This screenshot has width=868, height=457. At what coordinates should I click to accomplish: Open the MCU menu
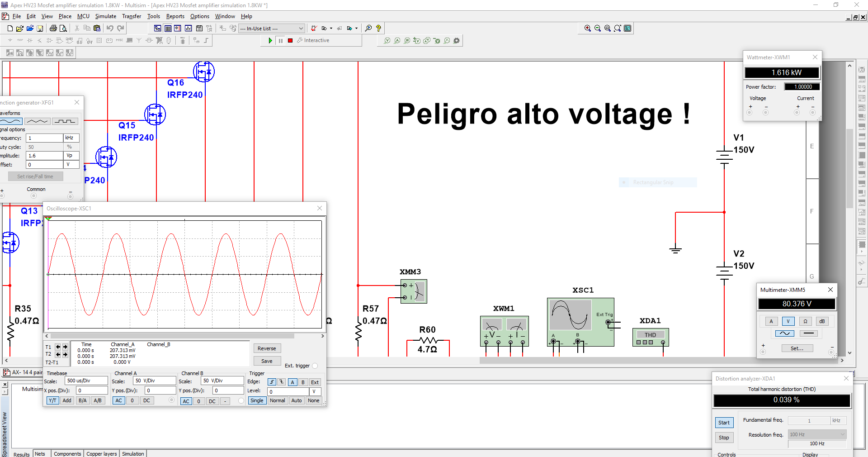coord(83,16)
